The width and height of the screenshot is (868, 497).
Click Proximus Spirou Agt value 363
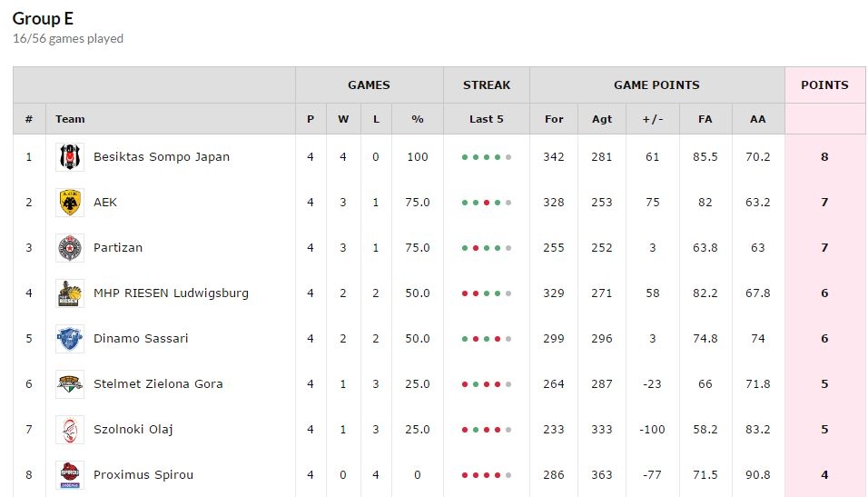602,475
